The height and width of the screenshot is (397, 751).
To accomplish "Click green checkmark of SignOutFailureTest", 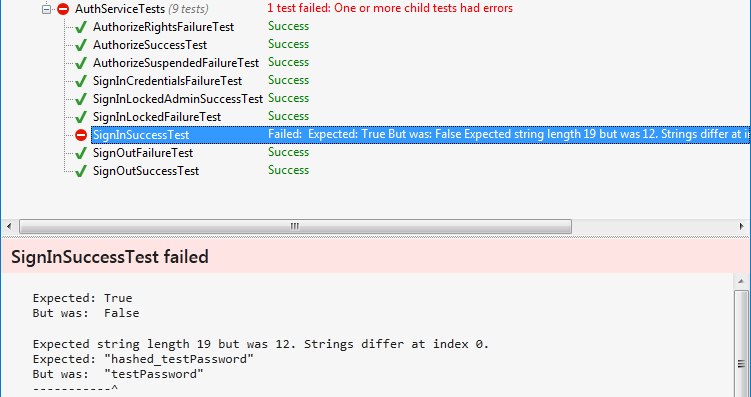I will tap(81, 153).
